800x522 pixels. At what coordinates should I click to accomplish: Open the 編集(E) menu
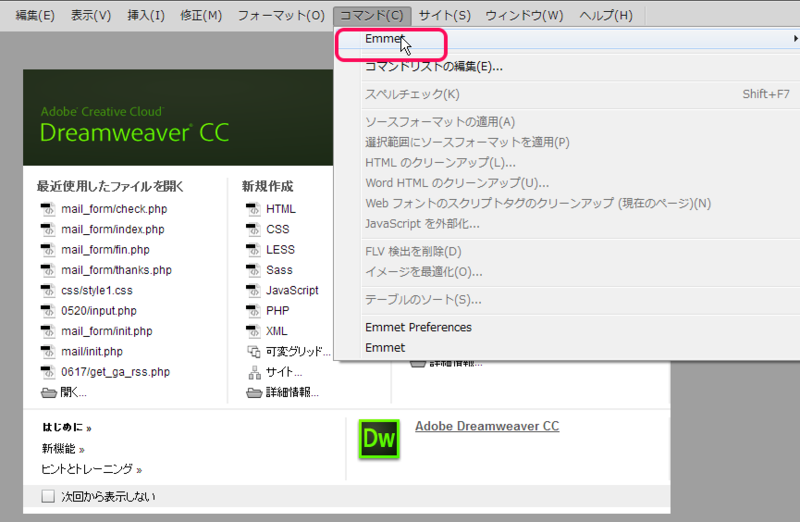pos(35,15)
